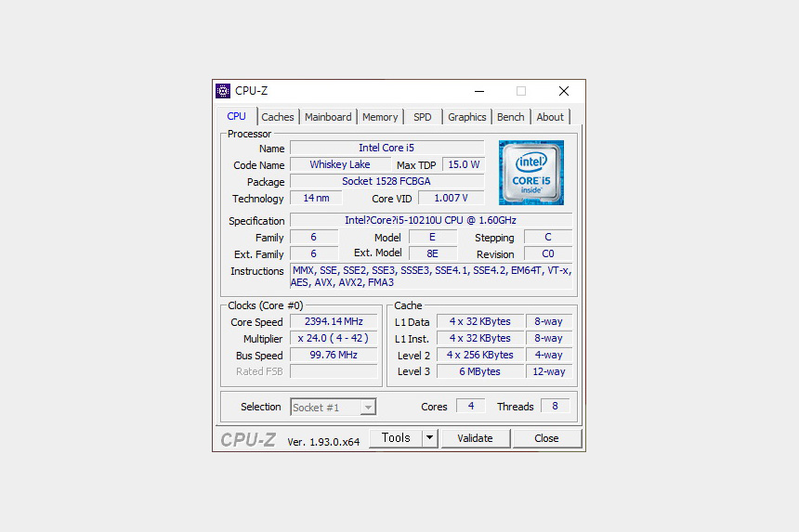The width and height of the screenshot is (799, 532).
Task: Click the Instructions list field
Action: click(431, 277)
